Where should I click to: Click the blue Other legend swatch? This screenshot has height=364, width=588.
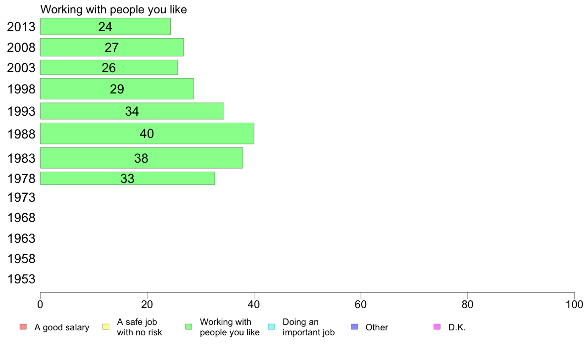pos(354,327)
